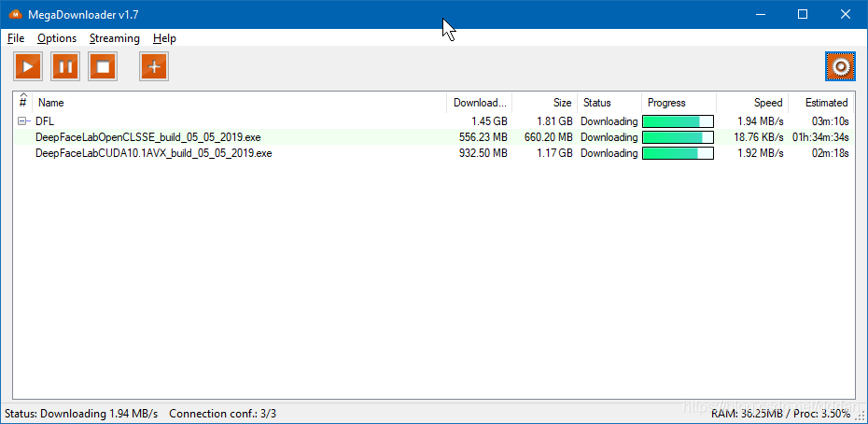Viewport: 868px width, 424px height.
Task: Open the Help menu
Action: tap(164, 38)
